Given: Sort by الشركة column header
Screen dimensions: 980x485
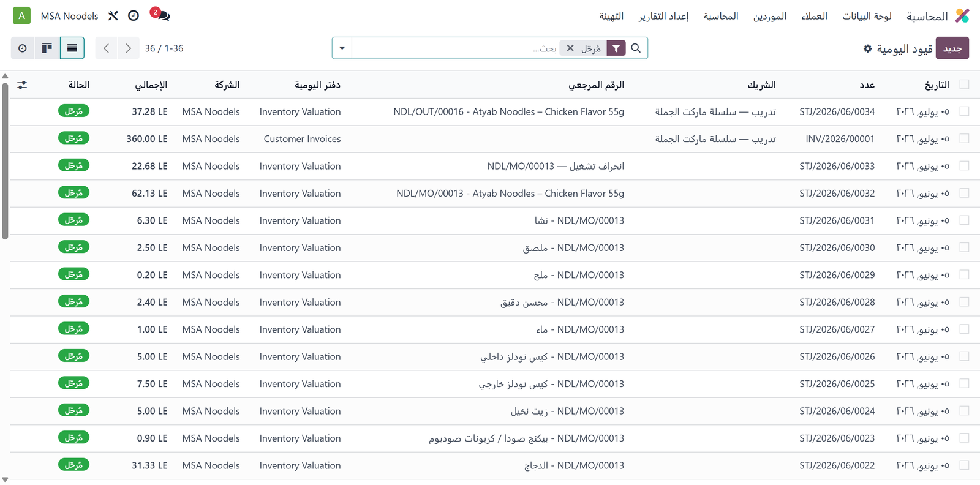Looking at the screenshot, I should pos(227,85).
